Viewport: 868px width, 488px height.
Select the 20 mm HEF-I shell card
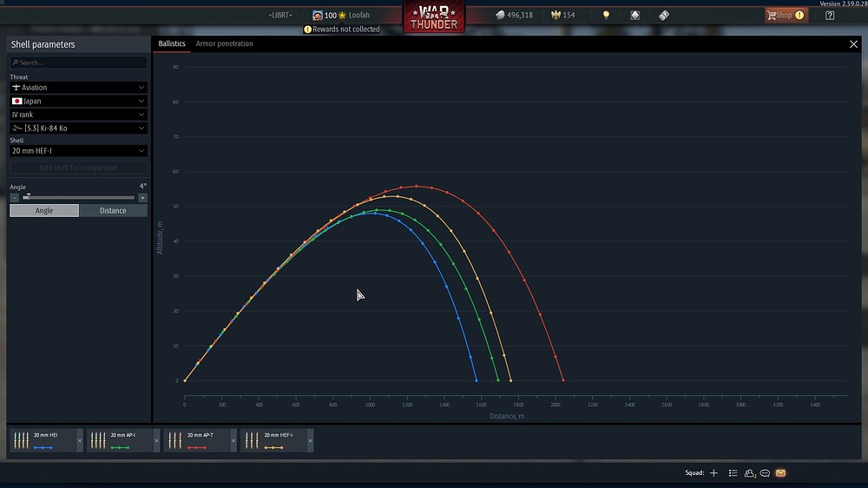click(x=273, y=440)
